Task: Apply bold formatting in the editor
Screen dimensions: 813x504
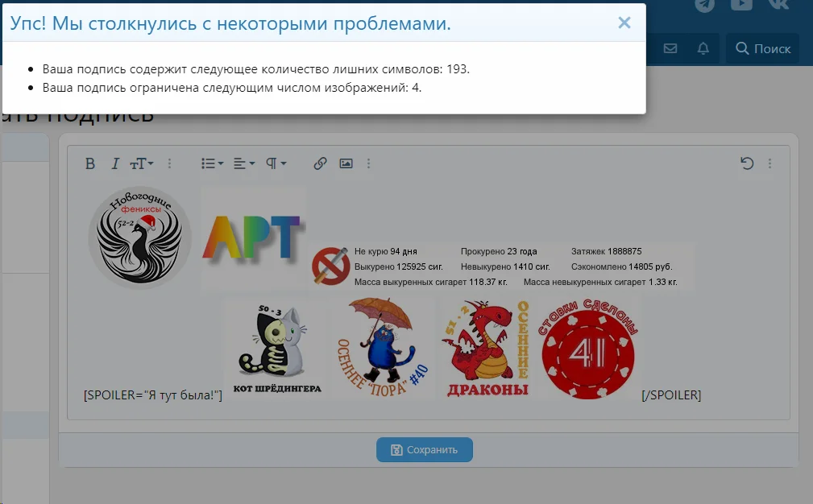Action: 89,163
